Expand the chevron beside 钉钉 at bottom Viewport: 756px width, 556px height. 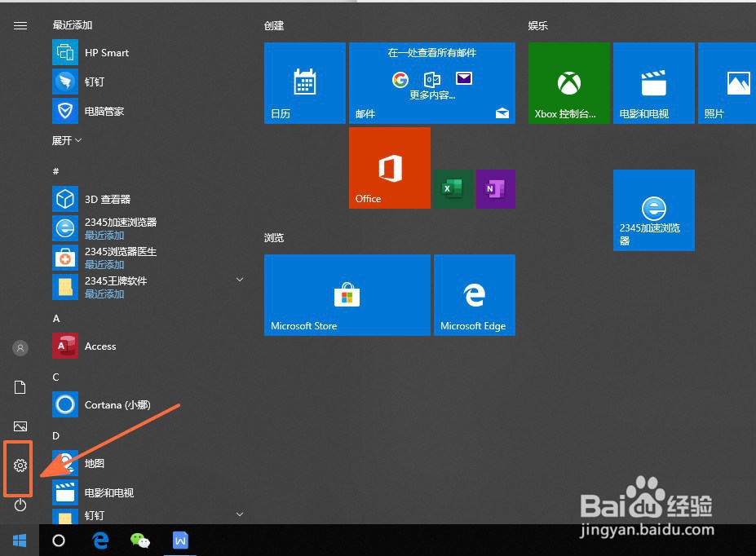239,514
